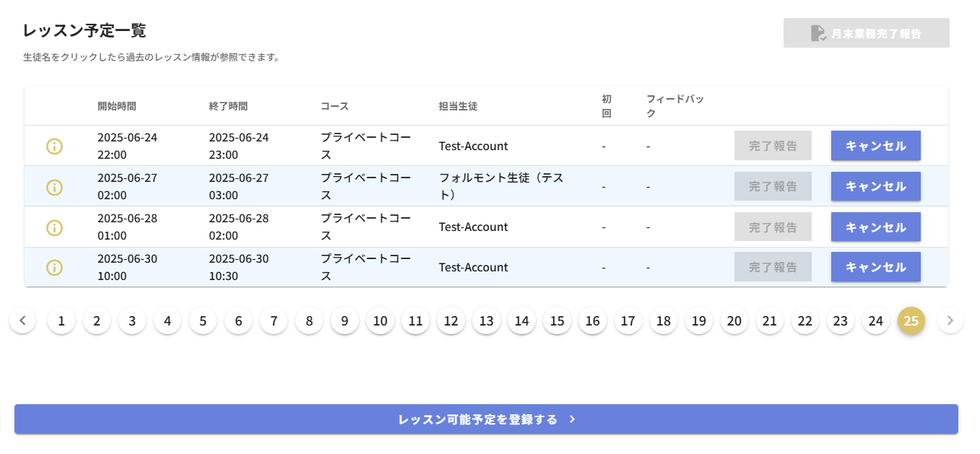Select page 23

point(840,320)
